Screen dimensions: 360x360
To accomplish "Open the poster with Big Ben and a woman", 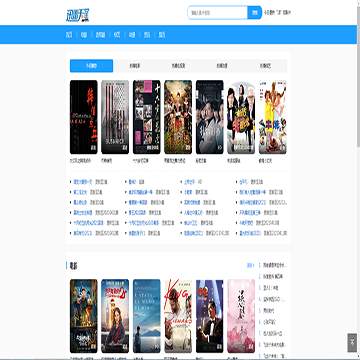I will (x=115, y=316).
